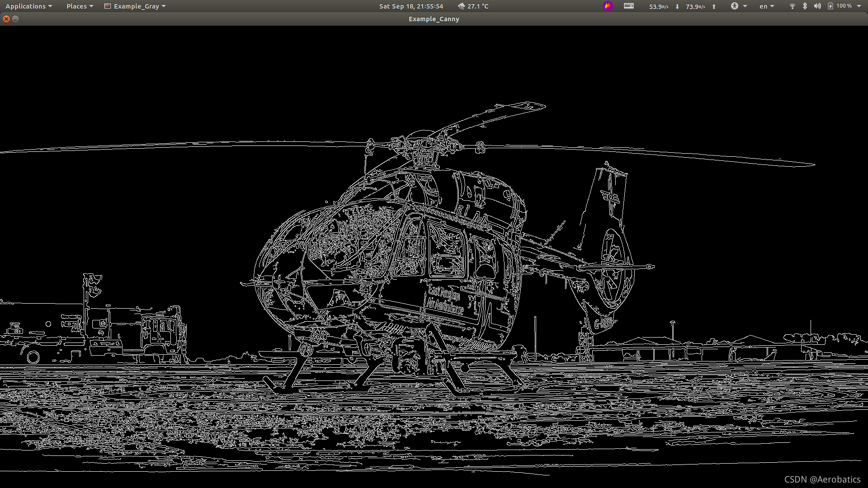The width and height of the screenshot is (868, 488).
Task: Click the battery 100% indicator
Action: pos(840,6)
